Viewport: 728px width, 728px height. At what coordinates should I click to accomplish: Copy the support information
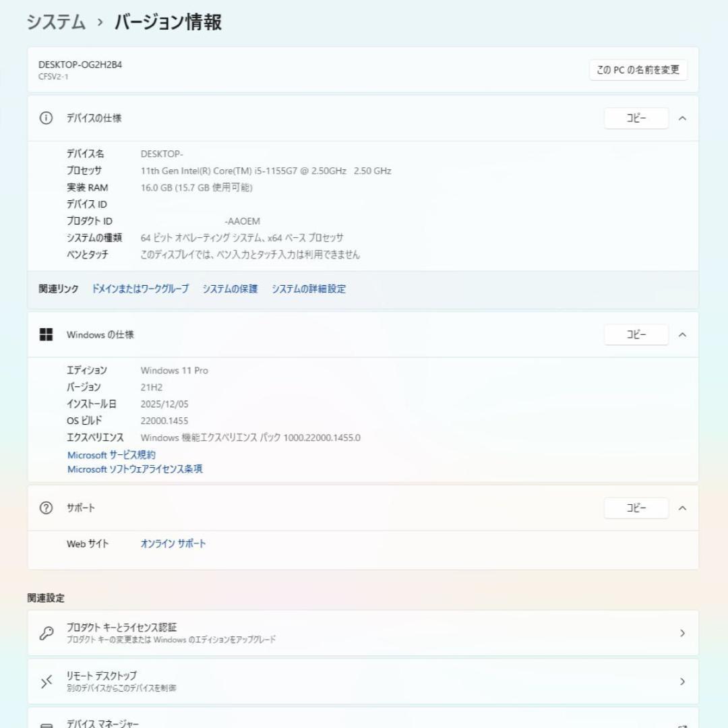tap(636, 508)
